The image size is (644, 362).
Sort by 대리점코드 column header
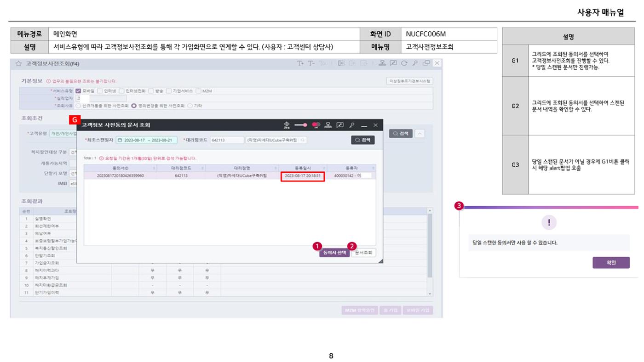click(x=181, y=168)
